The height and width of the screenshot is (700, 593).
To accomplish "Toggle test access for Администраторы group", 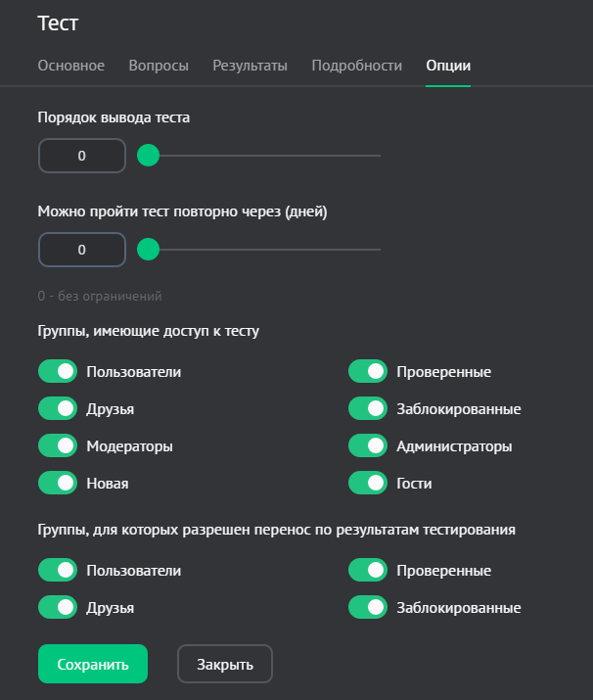I will 368,445.
